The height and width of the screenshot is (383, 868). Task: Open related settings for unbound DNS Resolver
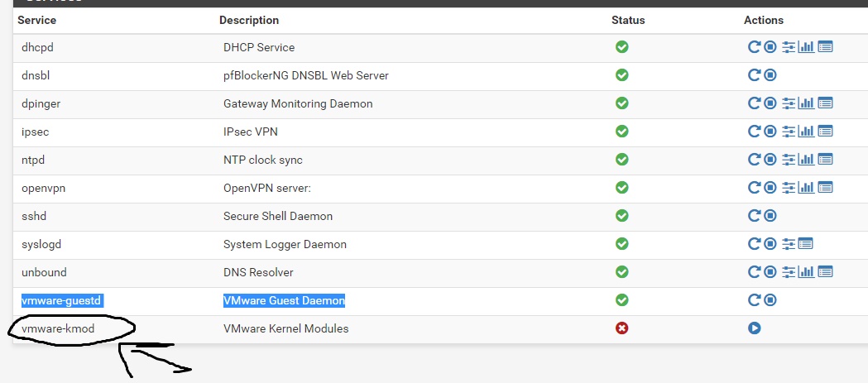(789, 272)
